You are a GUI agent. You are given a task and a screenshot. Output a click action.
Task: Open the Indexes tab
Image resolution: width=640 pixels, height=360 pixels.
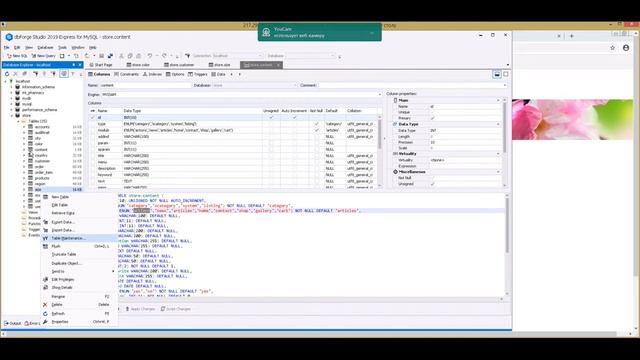(x=152, y=74)
